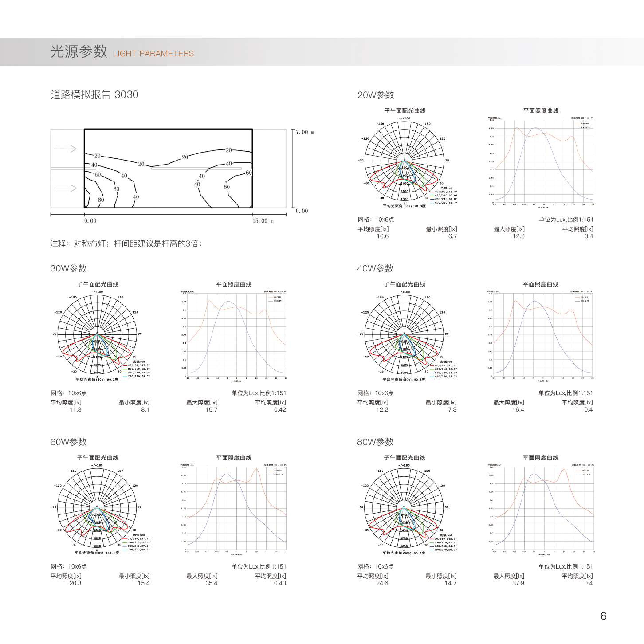Click 60W average illuminance value 20.3
Screen dimensions: 644x644
[x=75, y=583]
